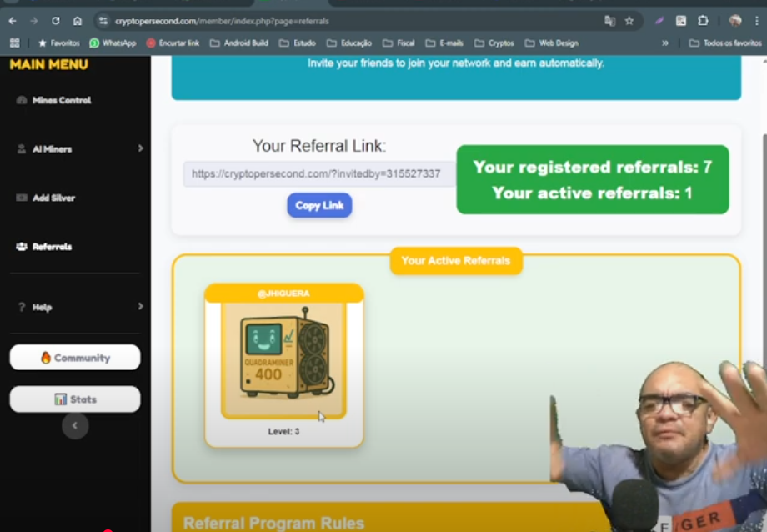Open Mines Control in sidebar
Image resolution: width=767 pixels, height=532 pixels.
point(54,100)
